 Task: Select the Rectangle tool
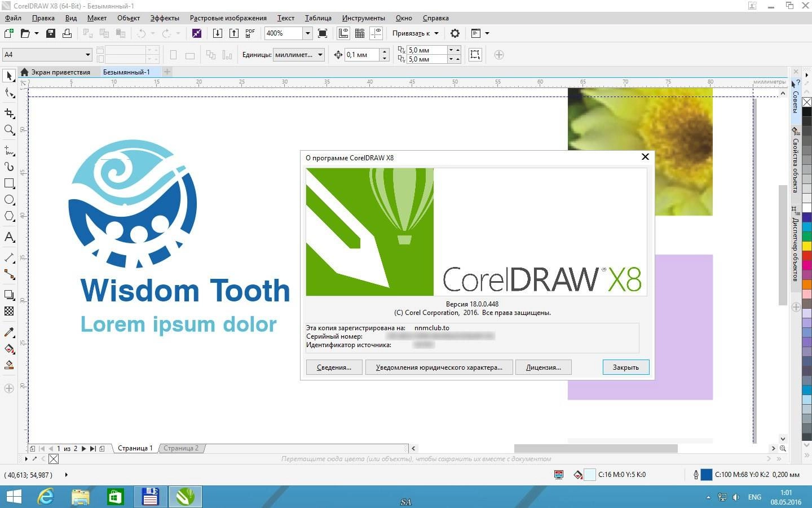9,183
